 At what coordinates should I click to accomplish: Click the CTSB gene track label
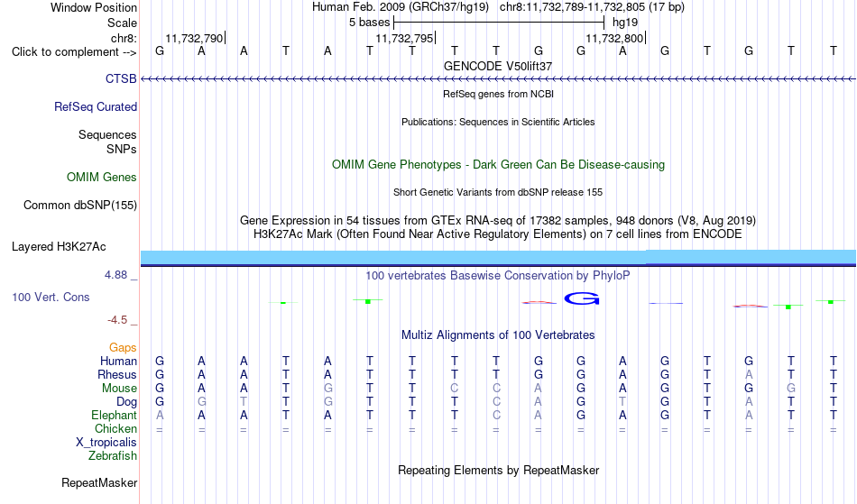coord(121,78)
